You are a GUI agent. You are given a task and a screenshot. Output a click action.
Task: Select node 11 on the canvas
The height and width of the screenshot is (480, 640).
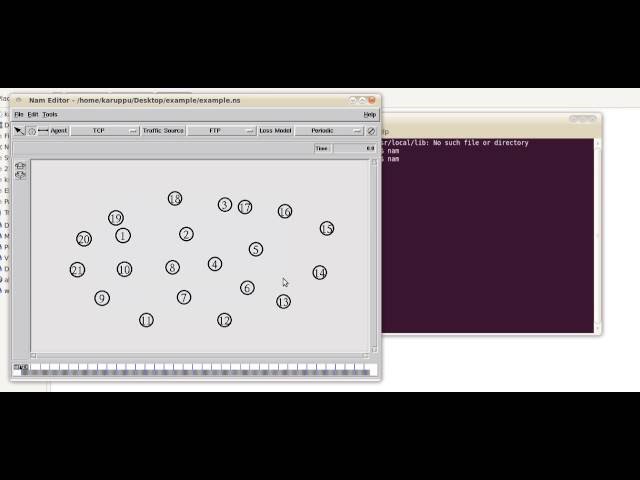[x=146, y=320]
